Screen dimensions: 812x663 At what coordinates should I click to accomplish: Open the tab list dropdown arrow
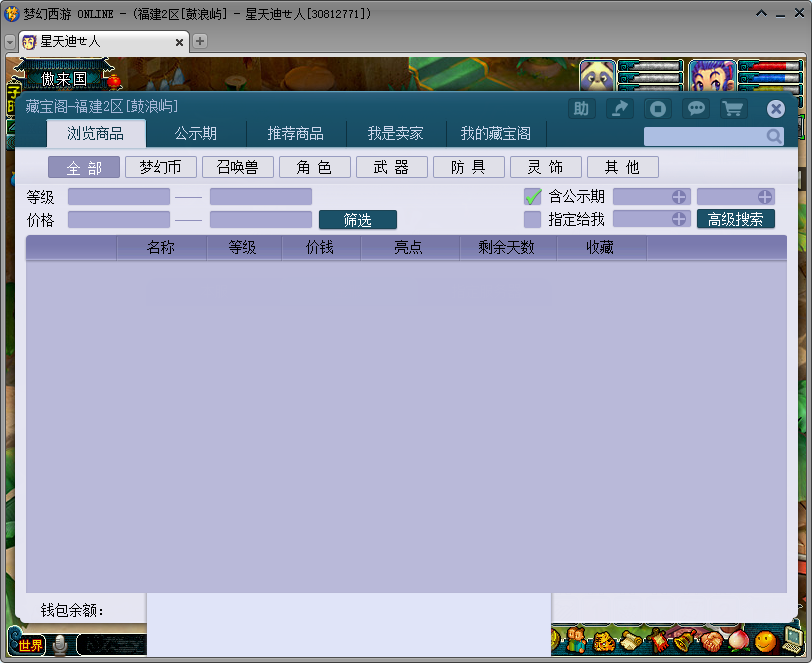[x=10, y=41]
